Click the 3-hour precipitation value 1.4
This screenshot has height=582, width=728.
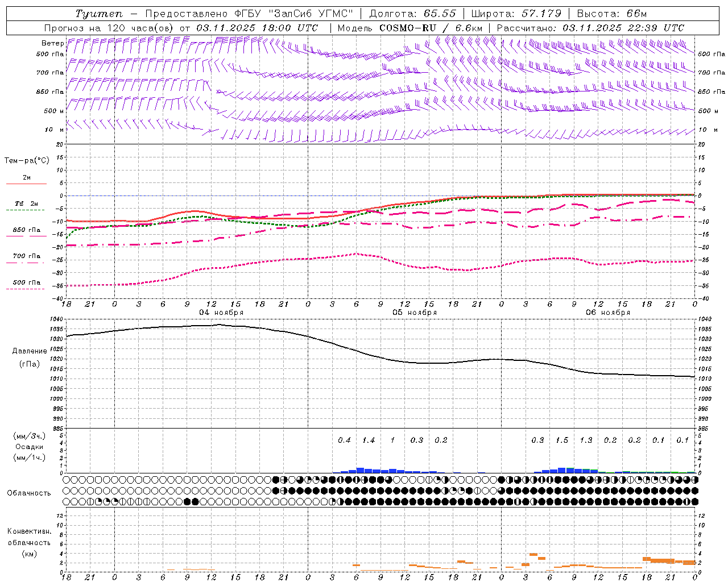369,440
